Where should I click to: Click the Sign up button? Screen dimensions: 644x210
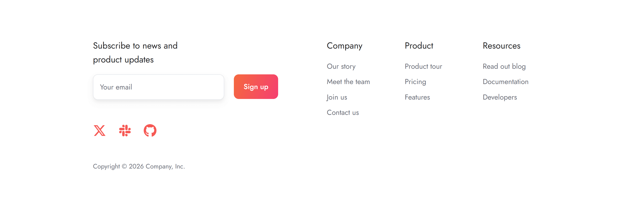pyautogui.click(x=256, y=87)
